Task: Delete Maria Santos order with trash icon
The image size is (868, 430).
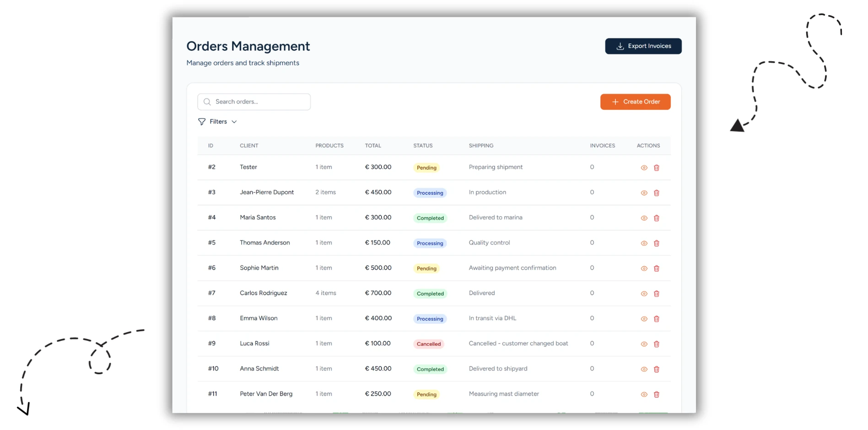Action: [656, 218]
